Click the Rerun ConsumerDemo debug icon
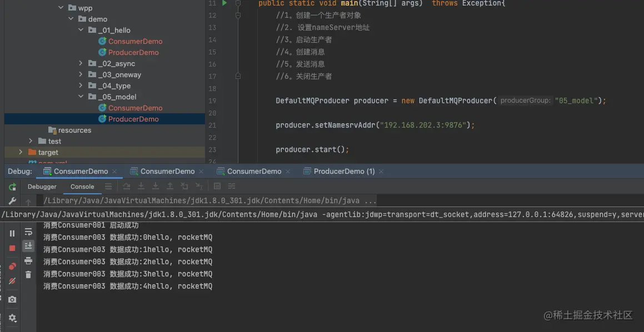 (12, 187)
